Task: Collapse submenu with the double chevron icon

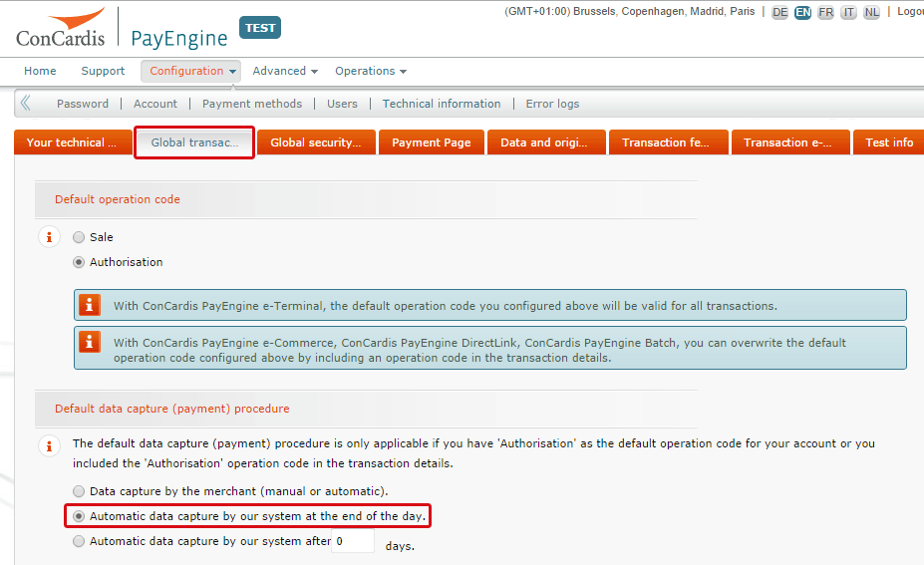Action: point(26,103)
